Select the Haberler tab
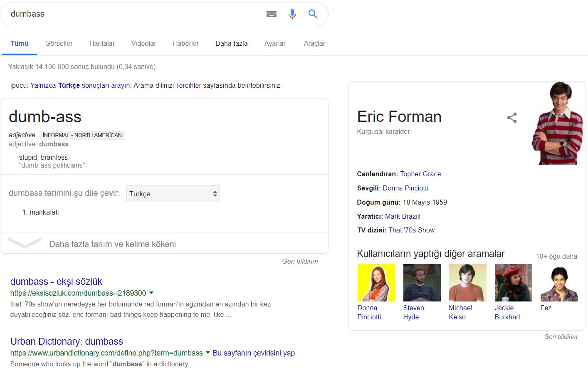Viewport: 588px width, 373px height. [x=185, y=43]
